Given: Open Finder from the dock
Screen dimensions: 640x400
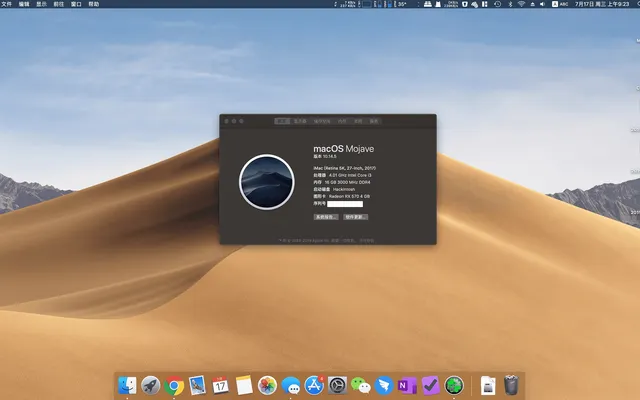Looking at the screenshot, I should pos(127,385).
